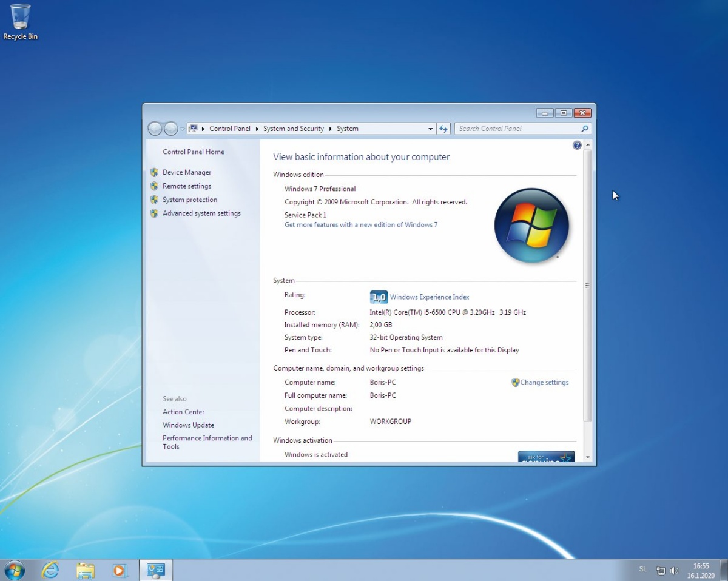This screenshot has width=728, height=581.
Task: Expand the breadcrumb arrow before Control Panel
Action: (x=203, y=129)
